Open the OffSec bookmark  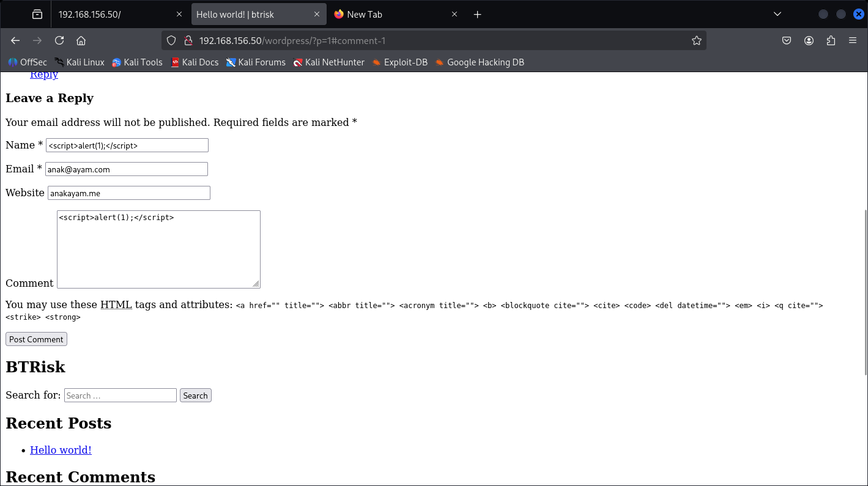28,62
